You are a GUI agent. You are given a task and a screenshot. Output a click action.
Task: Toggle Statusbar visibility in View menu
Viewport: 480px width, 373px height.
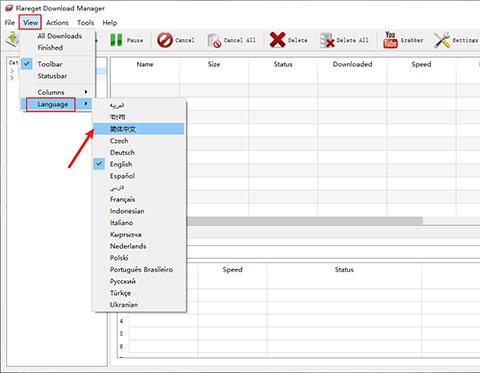pyautogui.click(x=57, y=76)
